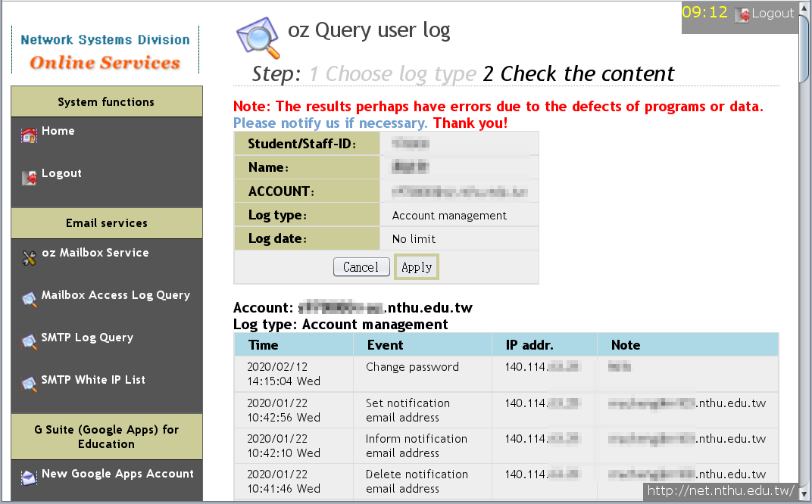812x504 pixels.
Task: Open oz Mailbox Service link
Action: (x=95, y=253)
